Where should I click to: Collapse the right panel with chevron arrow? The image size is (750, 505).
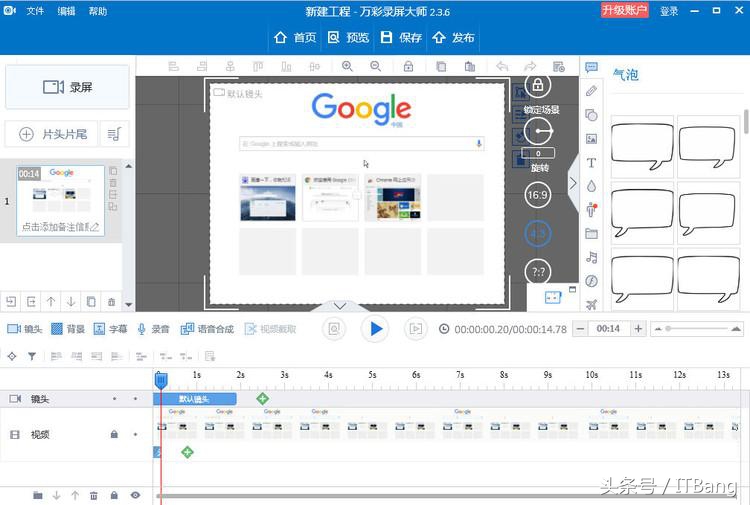(x=573, y=183)
